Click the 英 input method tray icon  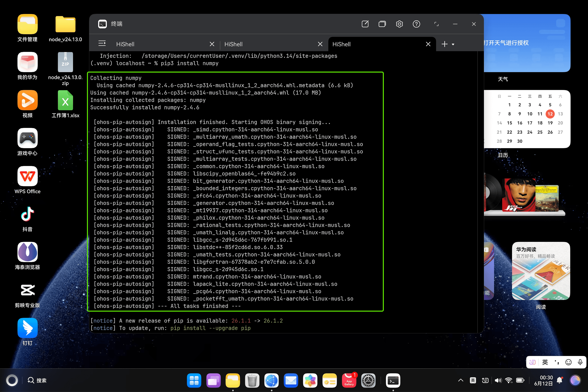tap(473, 380)
